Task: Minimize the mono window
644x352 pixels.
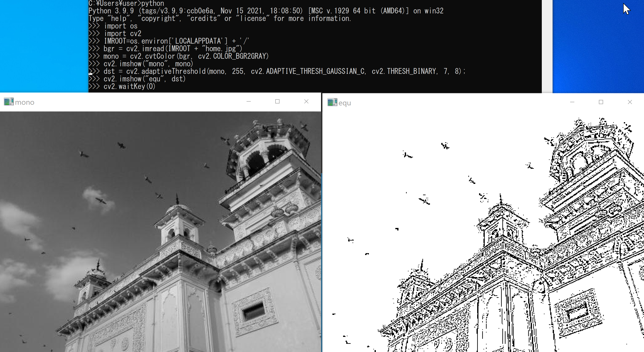Action: click(x=248, y=102)
